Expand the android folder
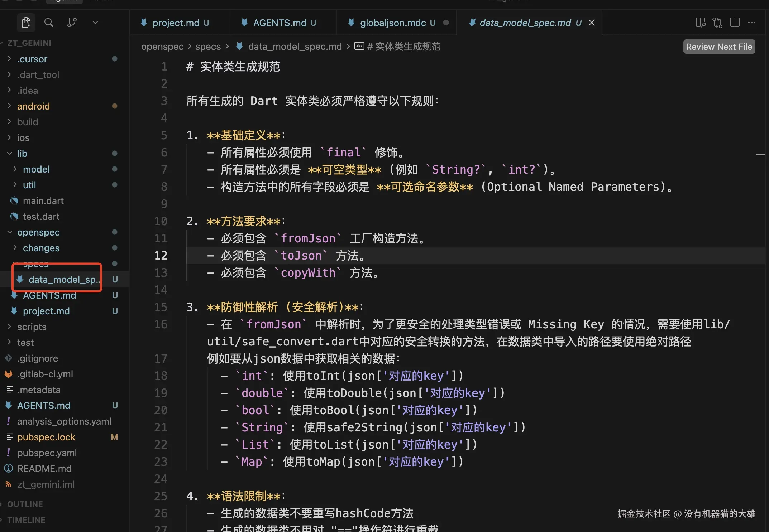This screenshot has height=532, width=769. (x=33, y=106)
